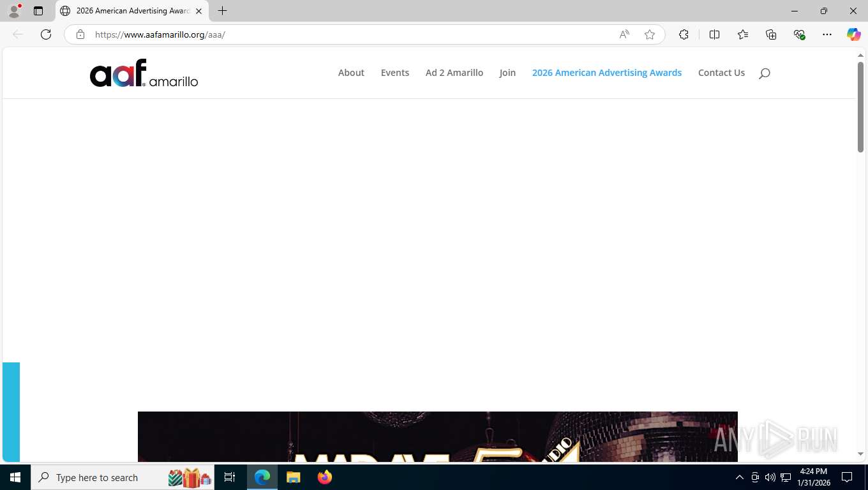Open File Explorer from the taskbar
The height and width of the screenshot is (490, 868).
294,477
